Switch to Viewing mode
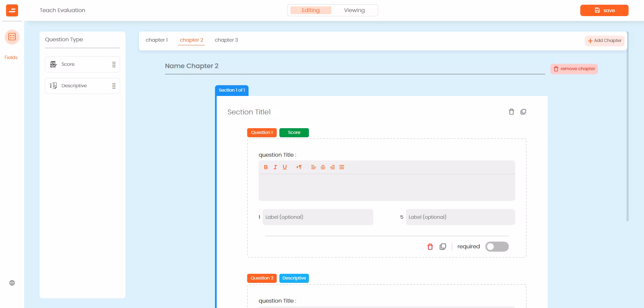Screen dimensions: 644x308 [354, 10]
